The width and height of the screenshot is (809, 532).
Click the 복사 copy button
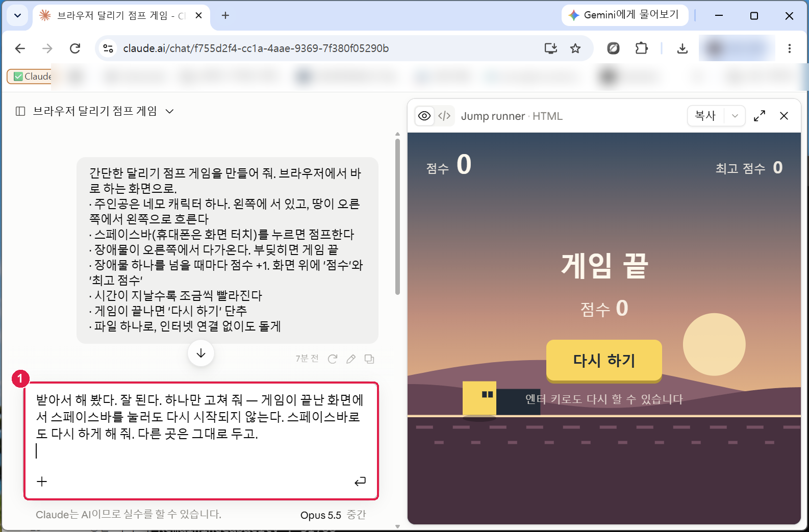[x=705, y=116]
